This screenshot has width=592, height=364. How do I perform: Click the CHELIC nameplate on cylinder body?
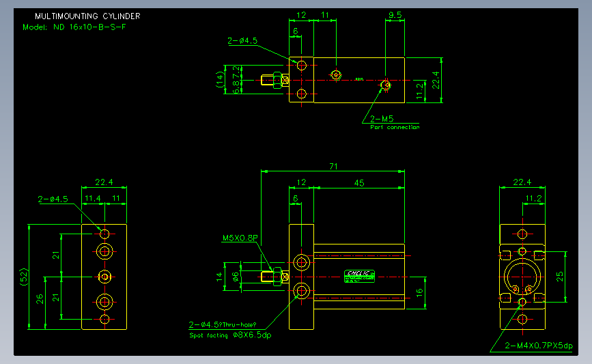pos(359,277)
